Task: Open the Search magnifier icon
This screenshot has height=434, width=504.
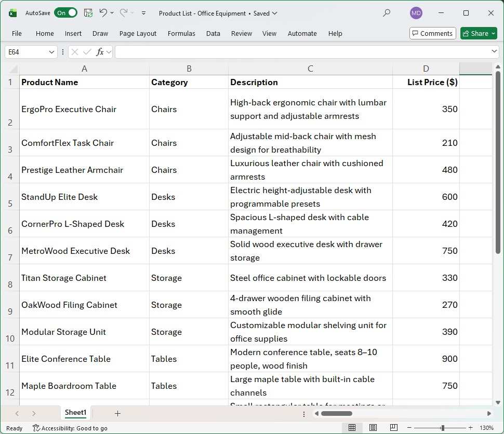Action: pos(387,13)
